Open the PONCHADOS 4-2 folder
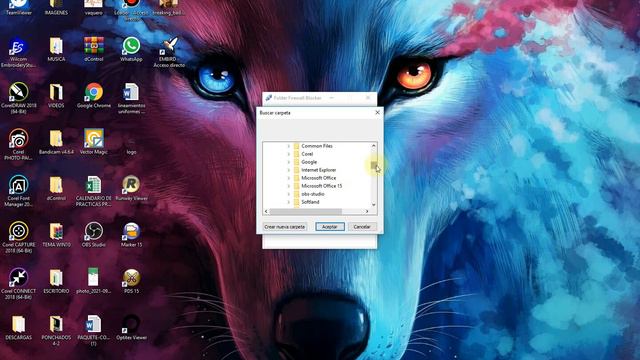This screenshot has width=640, height=360. pos(56,331)
